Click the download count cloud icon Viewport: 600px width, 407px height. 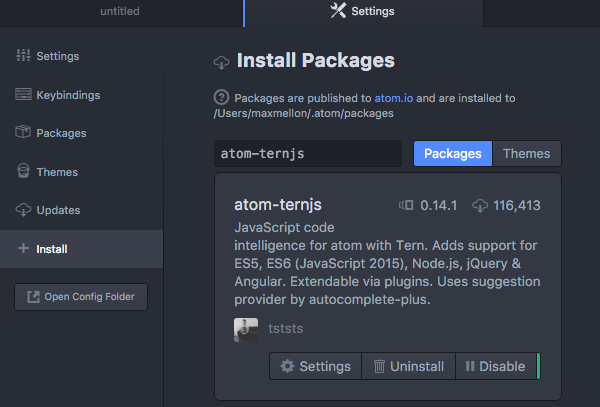pyautogui.click(x=480, y=206)
